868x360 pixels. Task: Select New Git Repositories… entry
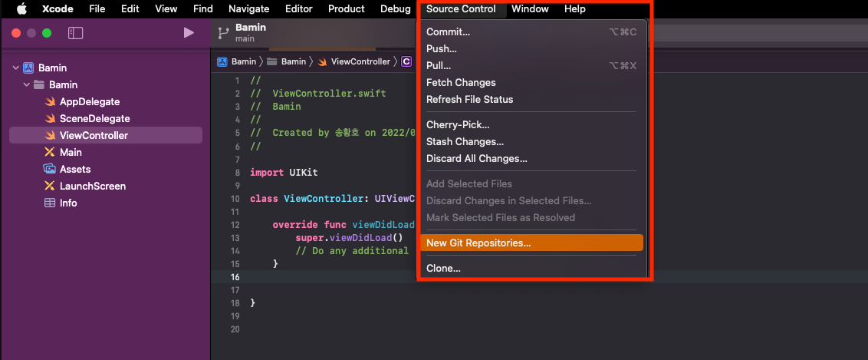pos(531,243)
